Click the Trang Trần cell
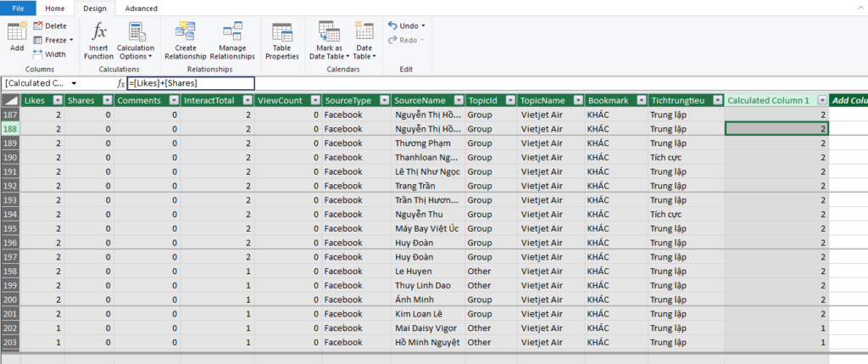868x364 pixels. [x=428, y=186]
